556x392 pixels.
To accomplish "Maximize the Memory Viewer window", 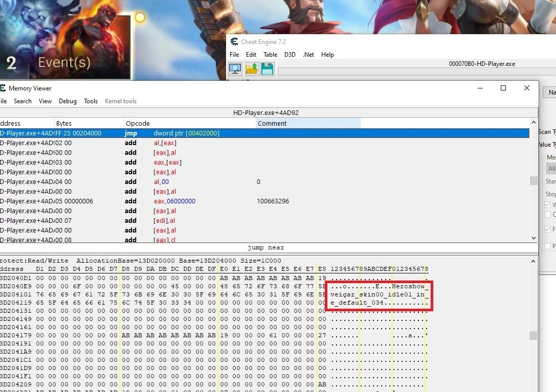I will pyautogui.click(x=503, y=88).
